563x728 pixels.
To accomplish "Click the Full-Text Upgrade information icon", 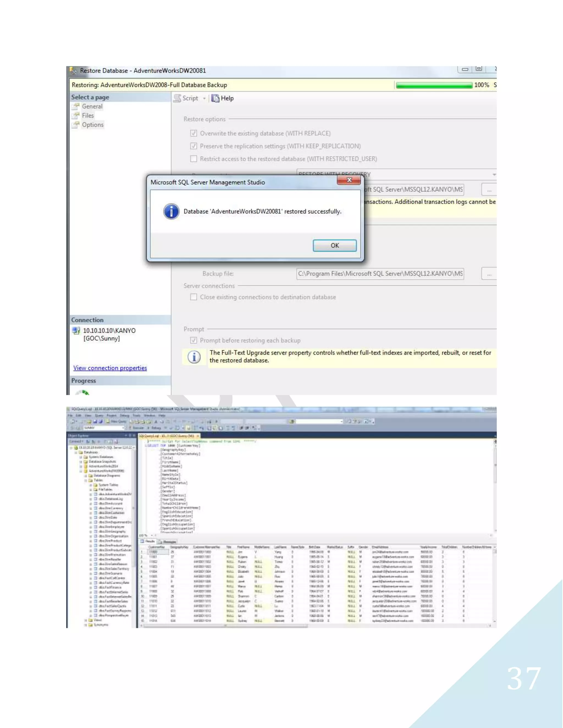I will point(194,357).
